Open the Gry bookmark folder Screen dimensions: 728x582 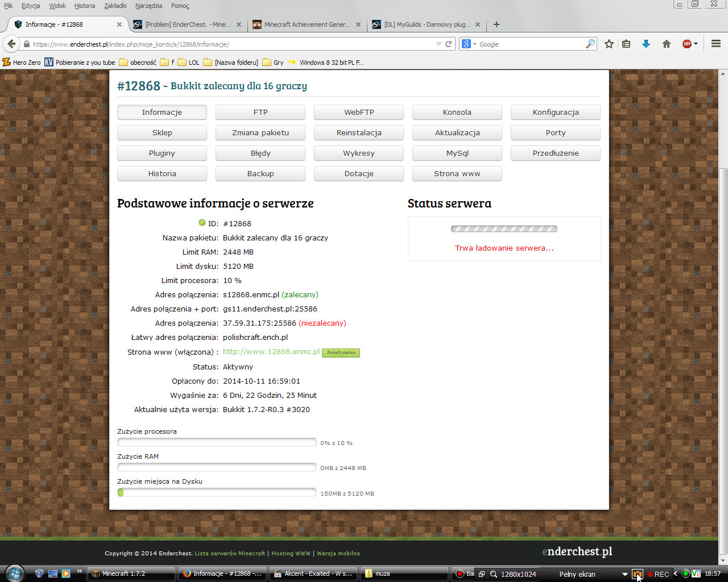(x=273, y=63)
